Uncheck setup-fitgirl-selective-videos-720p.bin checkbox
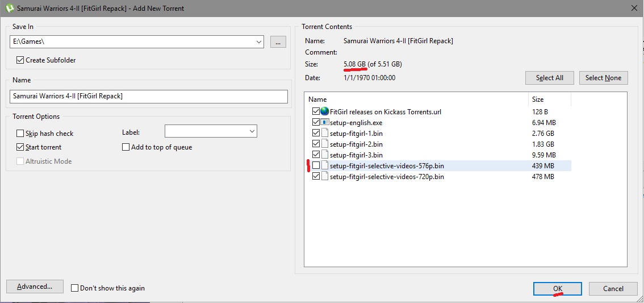Image resolution: width=644 pixels, height=303 pixels. point(315,177)
